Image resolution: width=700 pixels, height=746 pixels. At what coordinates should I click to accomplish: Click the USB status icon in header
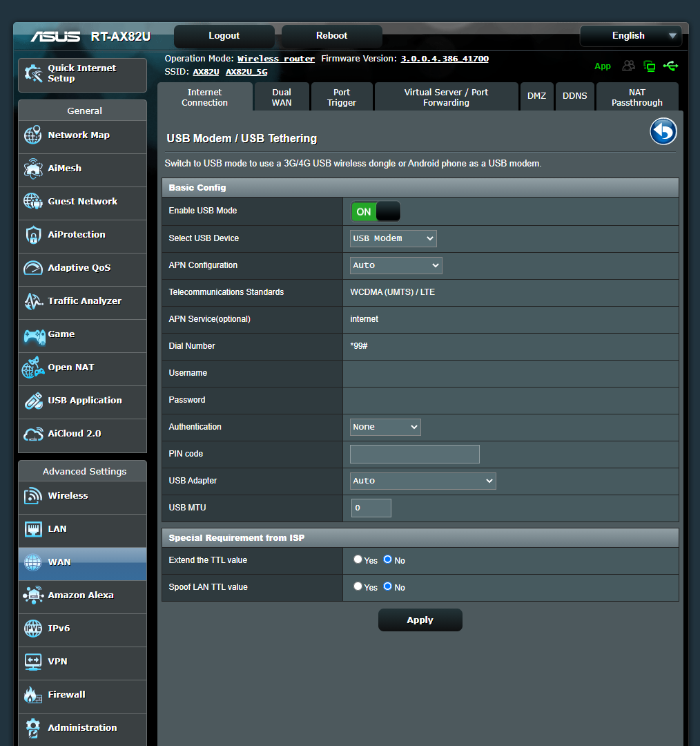click(x=670, y=66)
